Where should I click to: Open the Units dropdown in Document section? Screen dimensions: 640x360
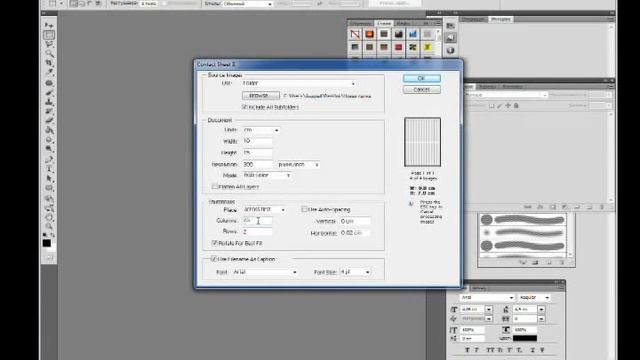[x=261, y=130]
